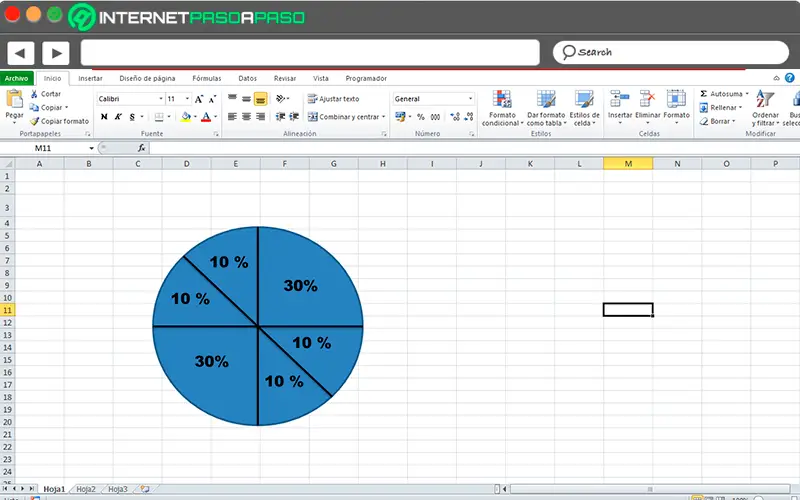Select column M header

click(x=628, y=164)
